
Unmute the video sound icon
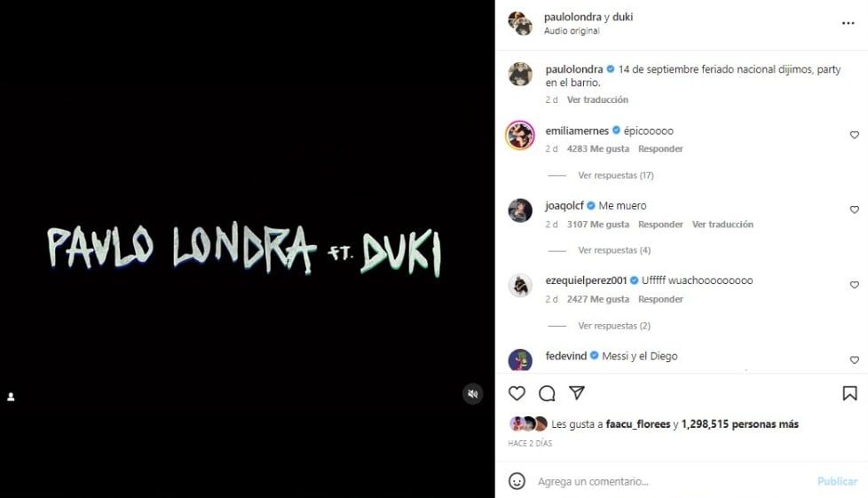point(473,394)
